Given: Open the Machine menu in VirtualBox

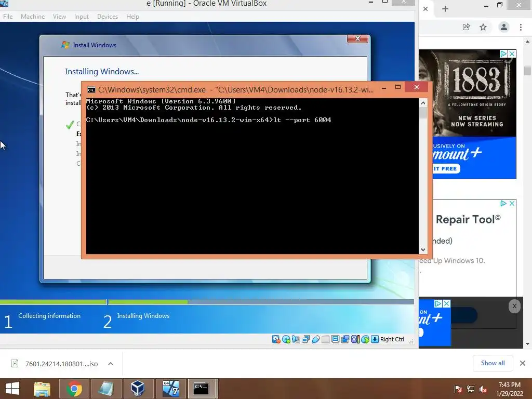Looking at the screenshot, I should point(33,16).
